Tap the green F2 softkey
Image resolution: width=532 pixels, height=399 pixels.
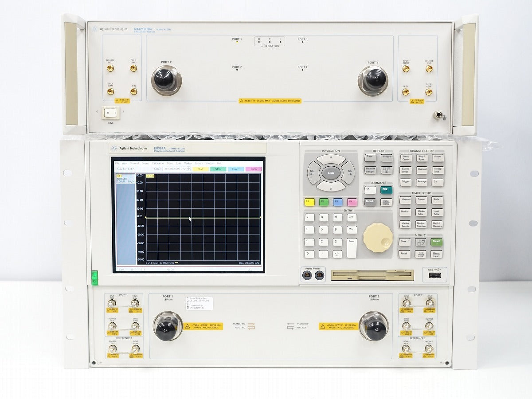pos(324,202)
